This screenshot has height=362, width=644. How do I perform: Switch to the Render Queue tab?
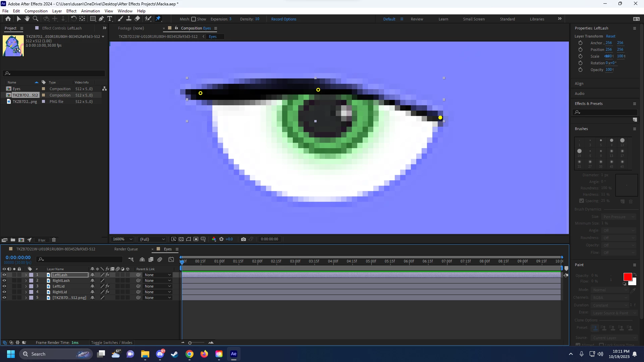tap(126, 249)
